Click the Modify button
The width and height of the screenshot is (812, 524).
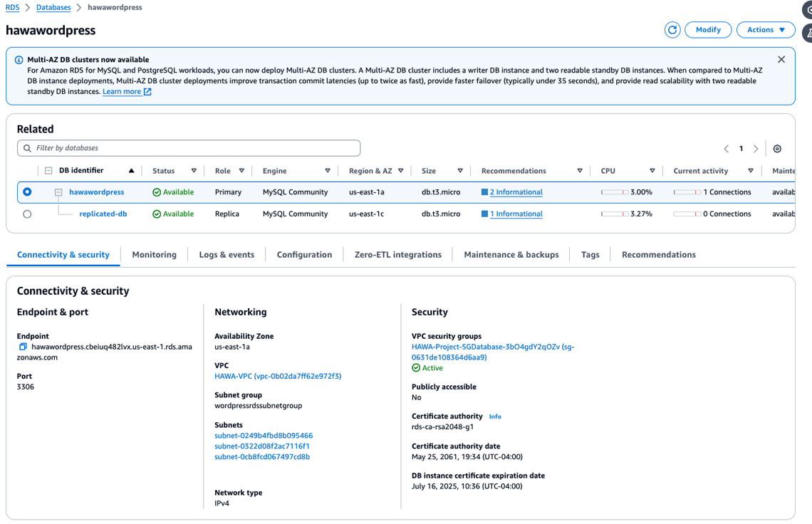[708, 30]
